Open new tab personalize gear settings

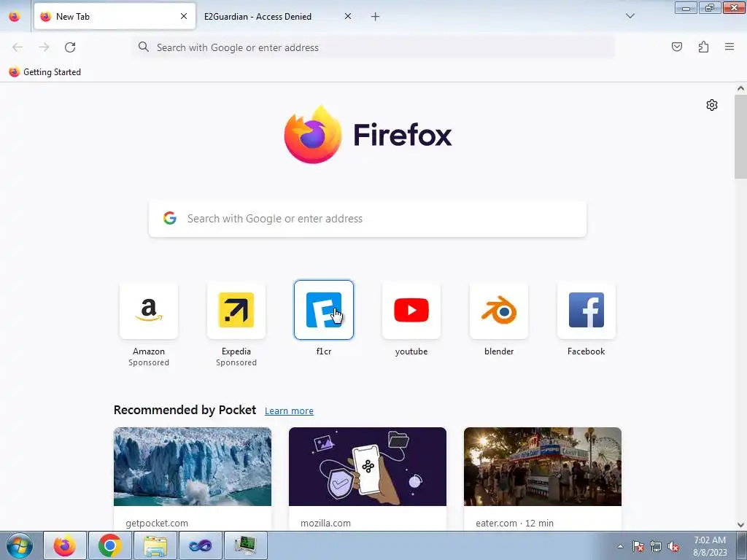712,105
